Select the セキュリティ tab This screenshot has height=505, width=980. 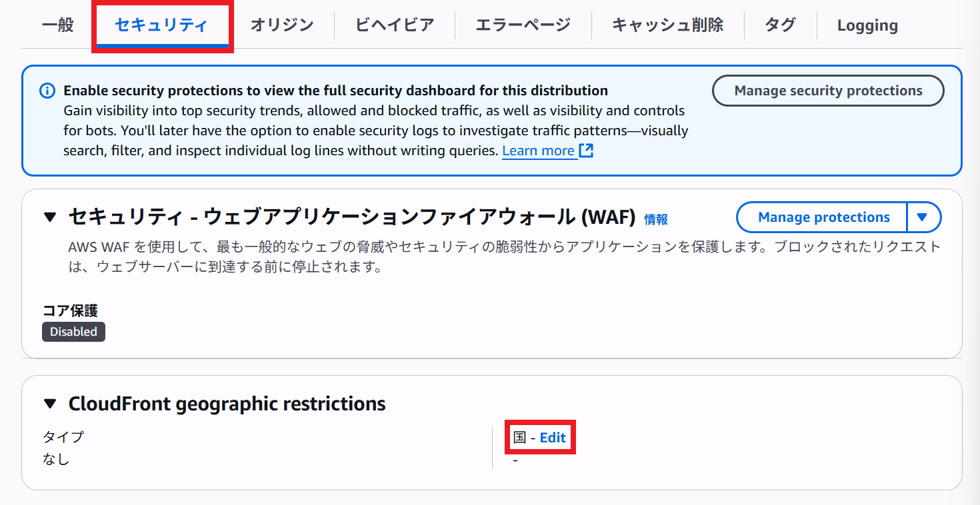click(161, 25)
